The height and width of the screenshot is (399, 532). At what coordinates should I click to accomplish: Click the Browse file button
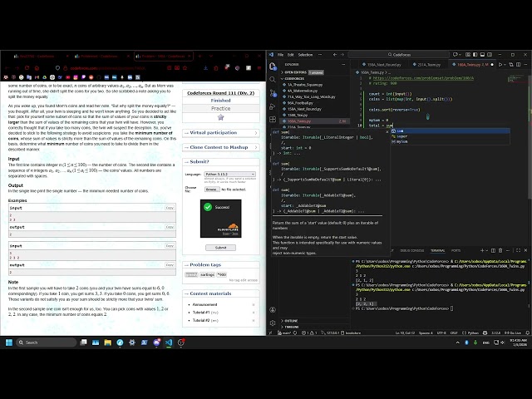coord(211,190)
